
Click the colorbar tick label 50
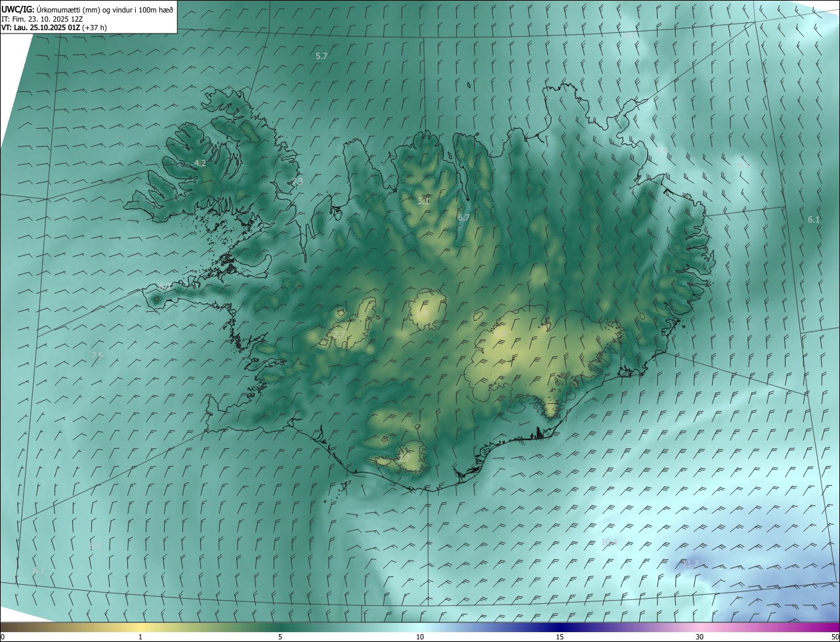click(x=835, y=637)
